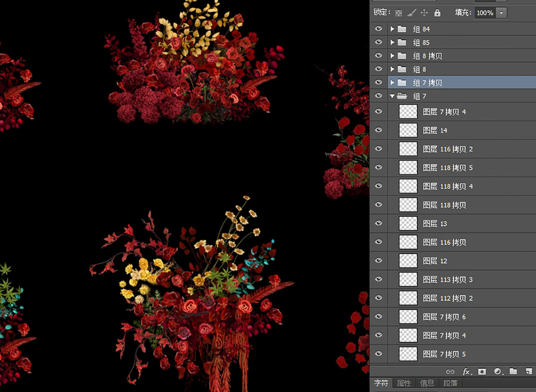Hide layer 图层 7 拷贝 5
Viewport: 536px width, 392px height.
point(378,353)
